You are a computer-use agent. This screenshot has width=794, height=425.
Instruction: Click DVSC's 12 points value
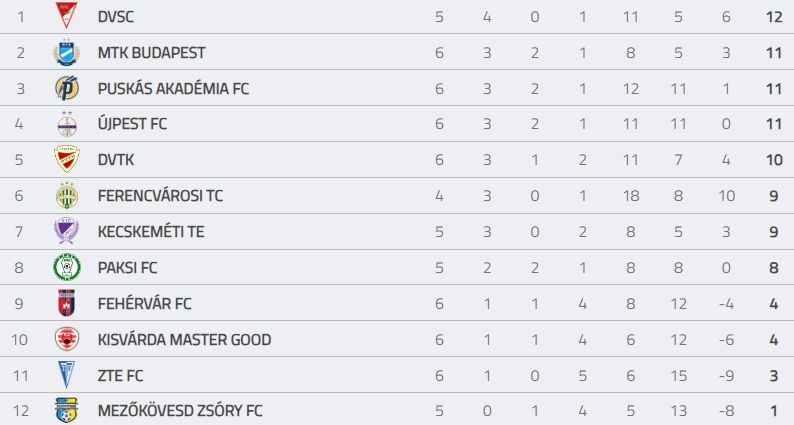tap(774, 17)
